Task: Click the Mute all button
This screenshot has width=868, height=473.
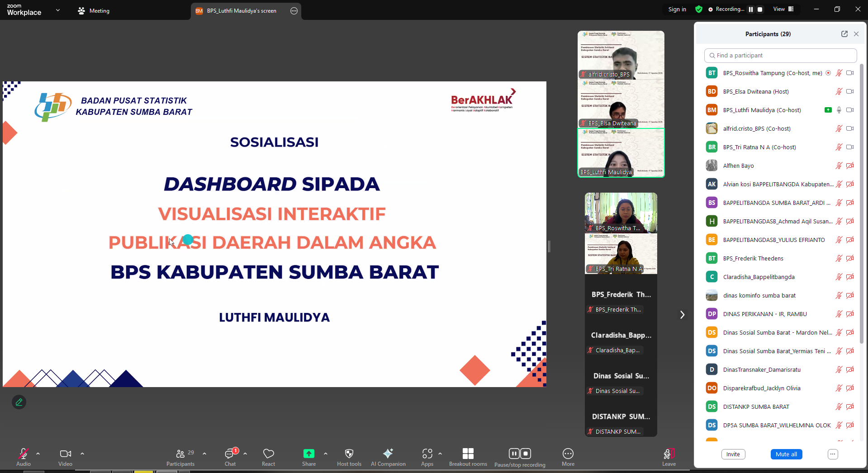Action: coord(786,454)
